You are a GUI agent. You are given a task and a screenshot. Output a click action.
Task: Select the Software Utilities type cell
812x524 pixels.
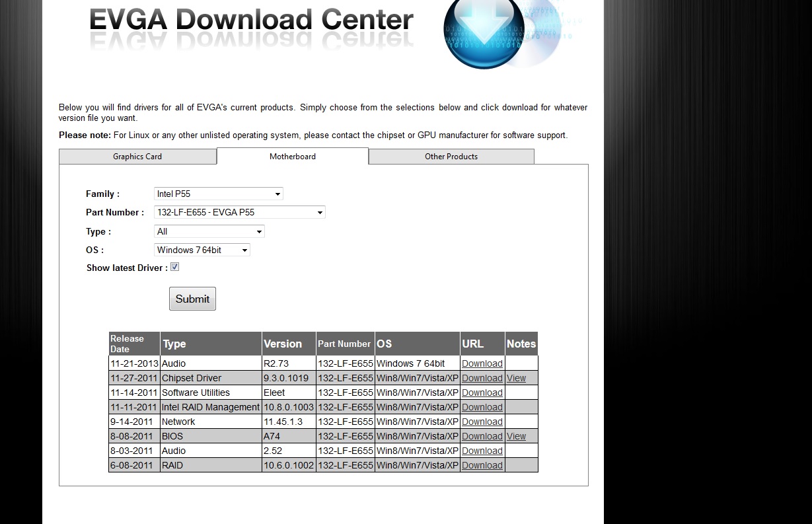coord(211,393)
